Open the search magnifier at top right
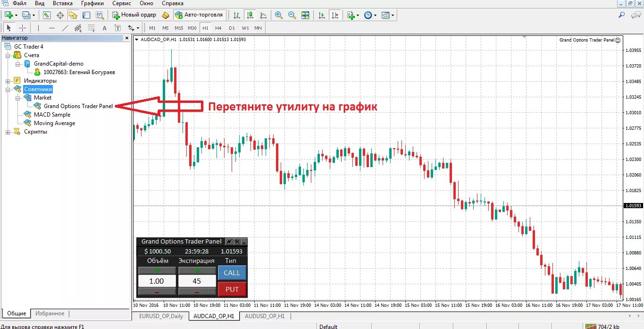644x329 pixels. 621,15
